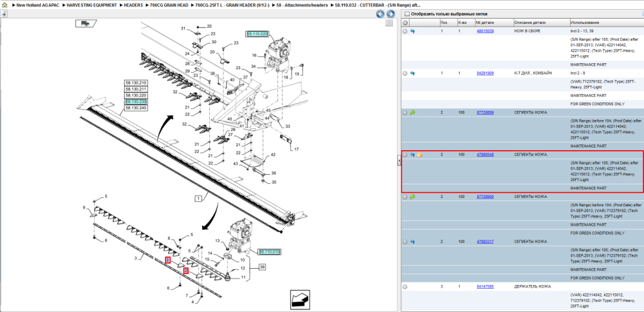Viewport: 644px width, 312px height.
Task: Click the pin icon below the home icon
Action: 4,14
